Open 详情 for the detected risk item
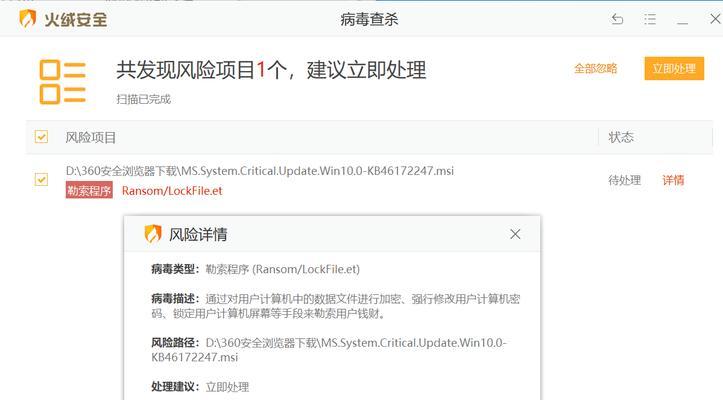 pos(673,180)
